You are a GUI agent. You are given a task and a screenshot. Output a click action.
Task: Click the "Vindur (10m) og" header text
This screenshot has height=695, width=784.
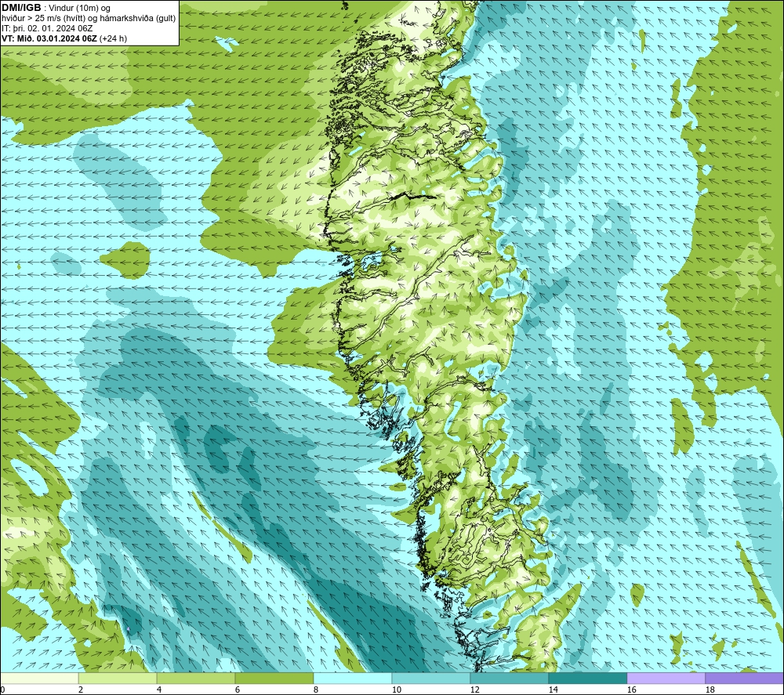79,8
